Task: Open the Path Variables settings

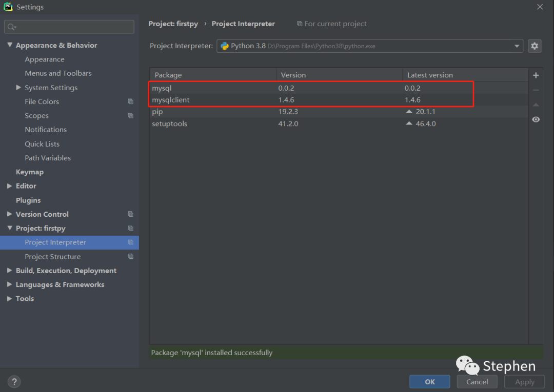Action: pyautogui.click(x=48, y=158)
